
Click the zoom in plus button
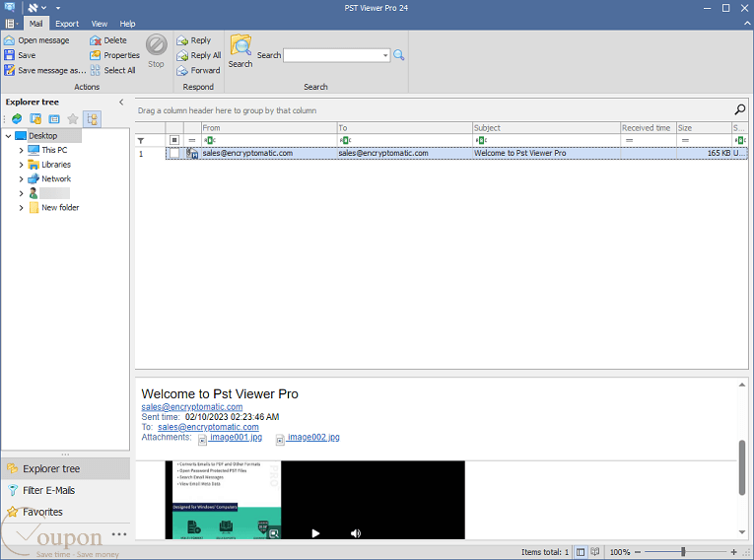[734, 552]
